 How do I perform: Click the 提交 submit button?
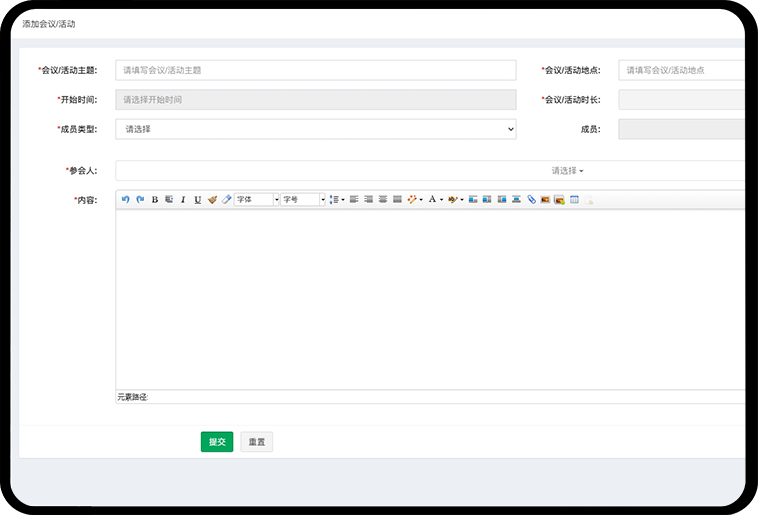pyautogui.click(x=216, y=442)
